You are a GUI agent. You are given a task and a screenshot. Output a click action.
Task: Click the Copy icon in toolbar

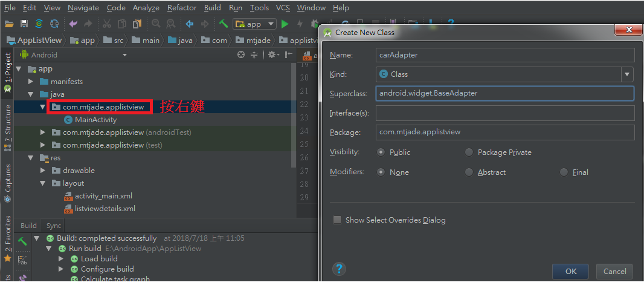click(x=122, y=24)
